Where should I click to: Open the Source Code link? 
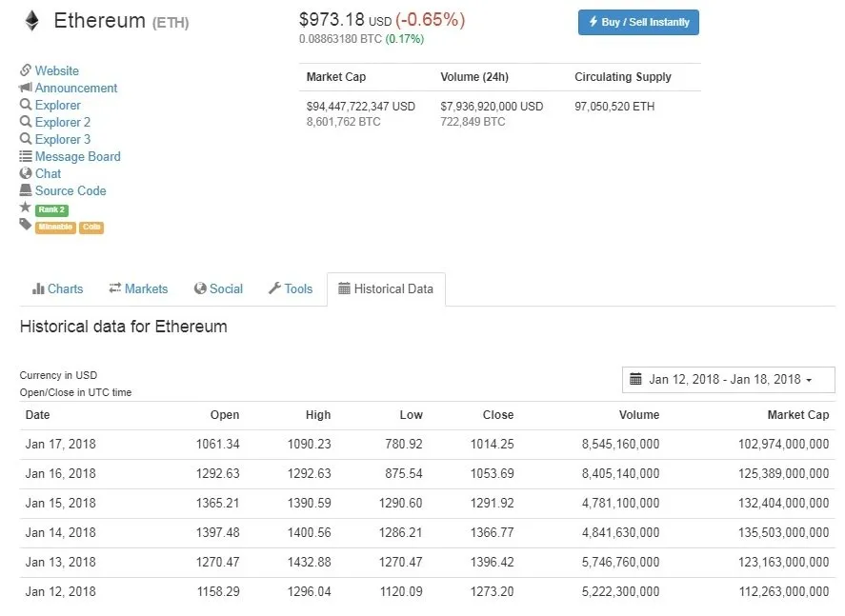click(70, 190)
